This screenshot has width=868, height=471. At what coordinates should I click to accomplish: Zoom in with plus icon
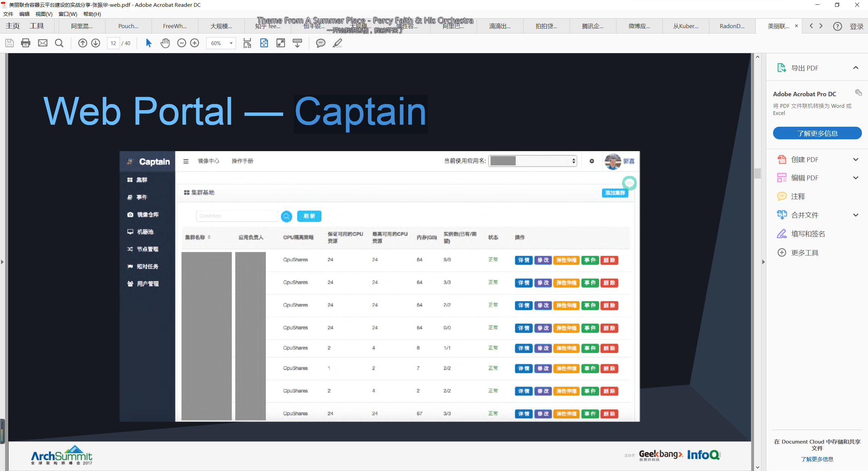click(x=195, y=43)
